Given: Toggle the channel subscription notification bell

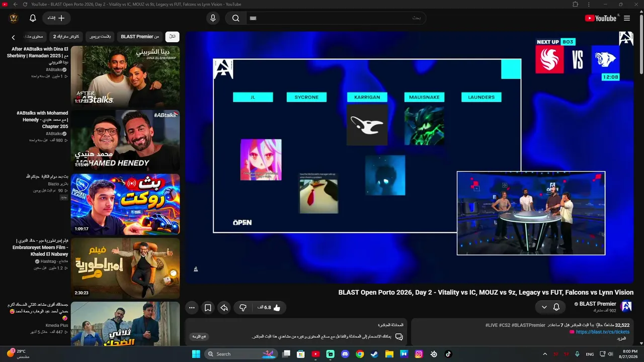Looking at the screenshot, I should pyautogui.click(x=556, y=307).
